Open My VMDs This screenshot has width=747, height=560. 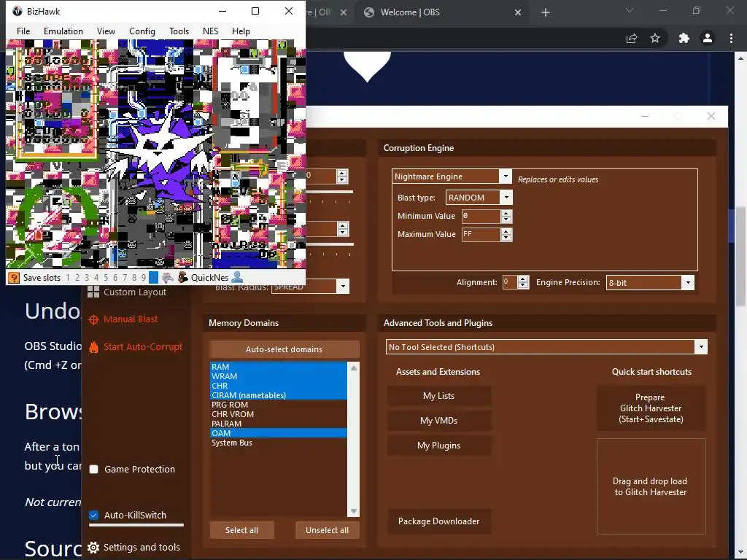(x=438, y=421)
